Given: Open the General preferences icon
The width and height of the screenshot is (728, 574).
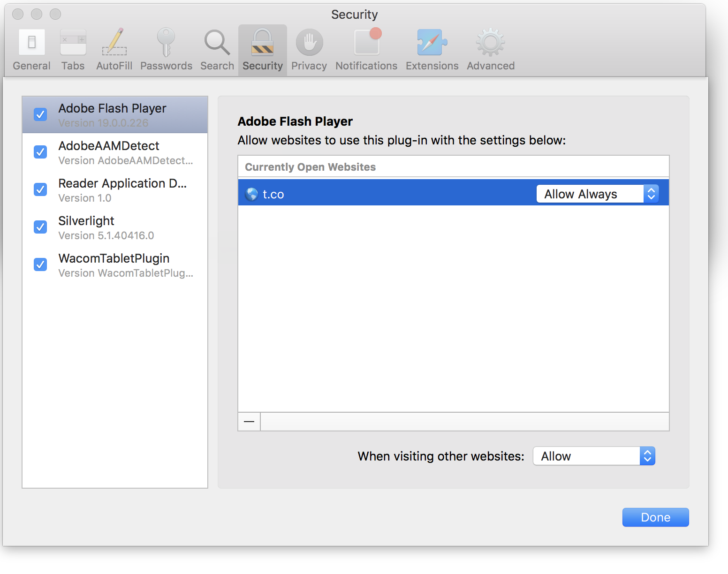Looking at the screenshot, I should tap(31, 42).
